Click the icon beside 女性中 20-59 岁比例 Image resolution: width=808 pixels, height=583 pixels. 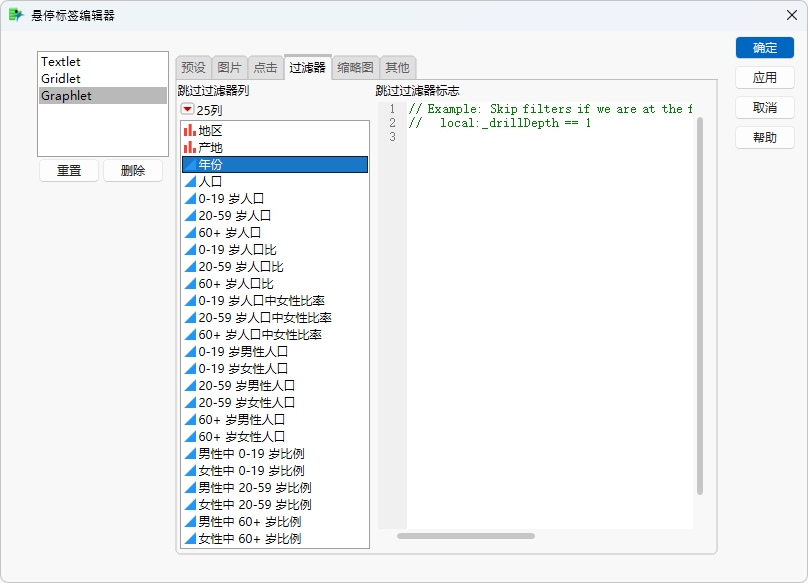(190, 505)
